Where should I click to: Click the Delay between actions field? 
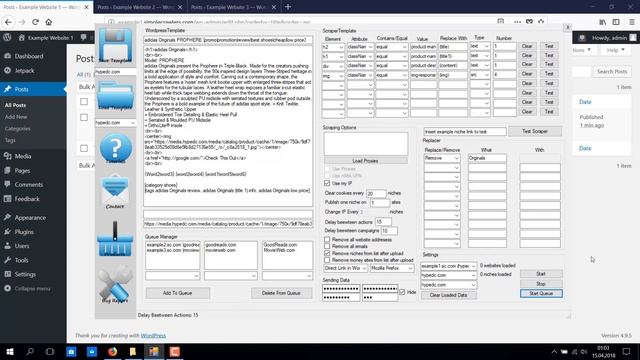click(383, 222)
